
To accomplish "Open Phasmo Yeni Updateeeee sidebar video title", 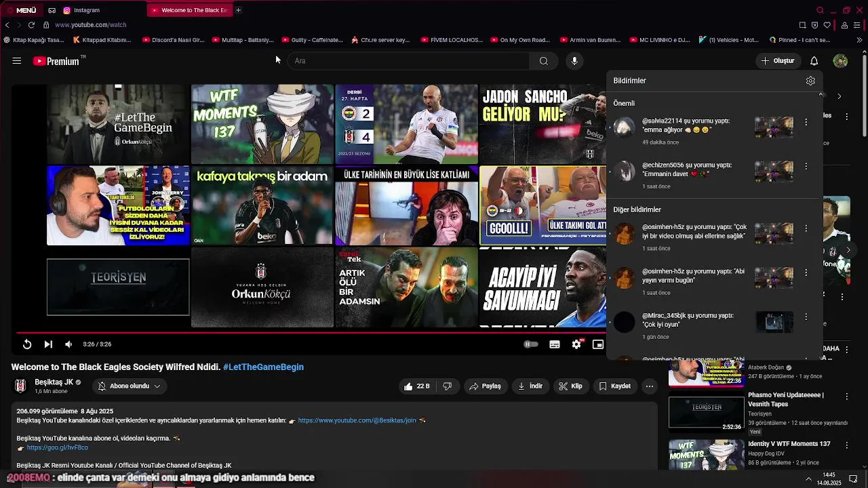I will [786, 399].
